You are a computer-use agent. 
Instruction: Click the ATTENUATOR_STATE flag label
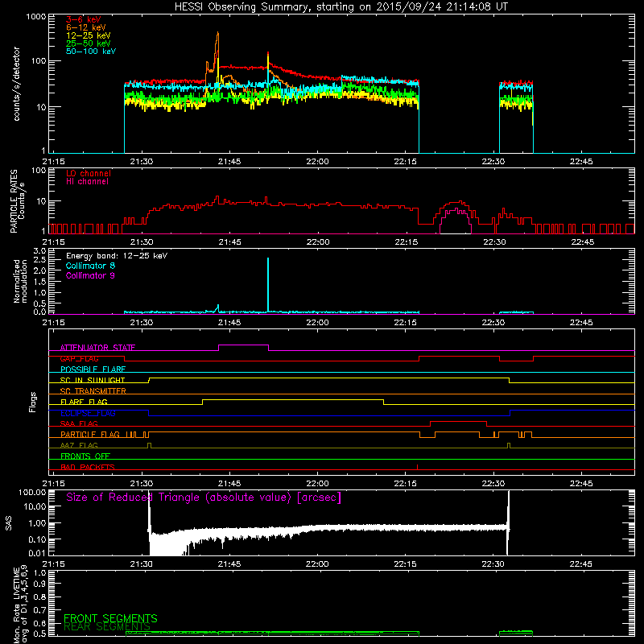(97, 348)
